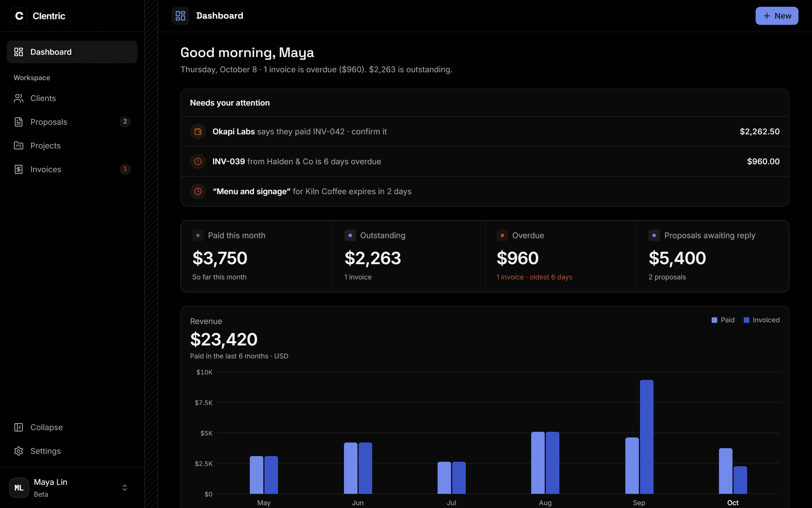Click the Invoices count badge 1
This screenshot has height=508, width=812.
click(125, 169)
